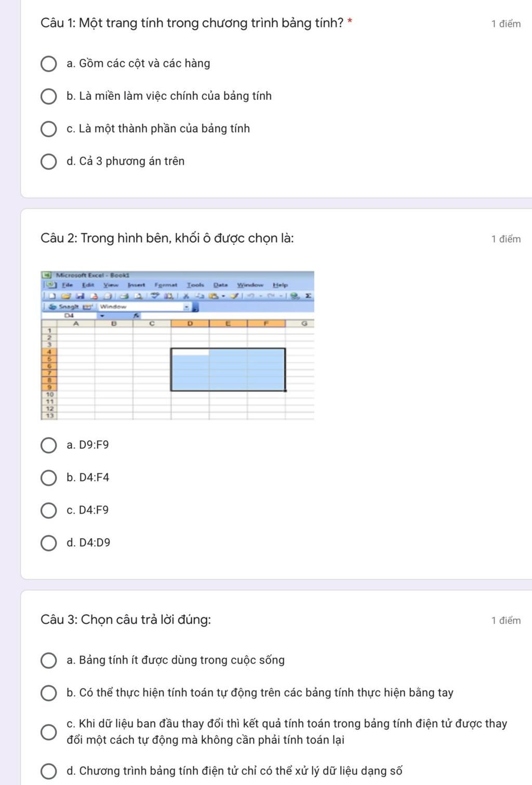Screen dimensions: 532x785
Task: Choose option 'd. Cả 3 phương án trên'
Action: (49, 162)
